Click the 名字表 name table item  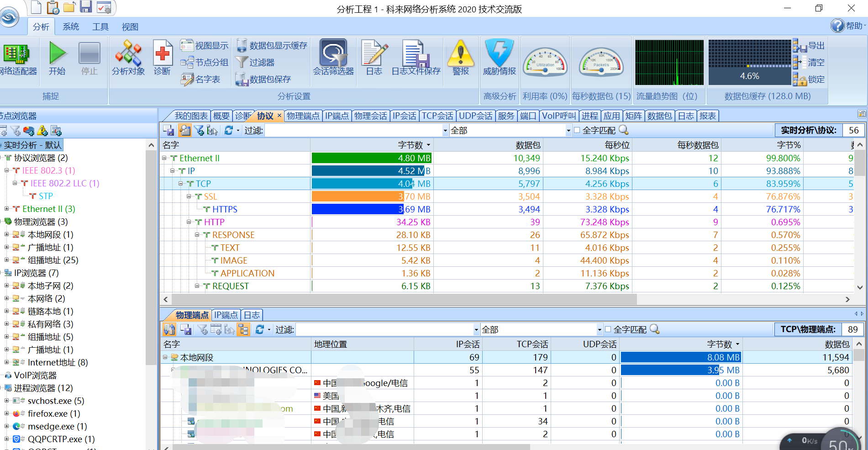[200, 79]
